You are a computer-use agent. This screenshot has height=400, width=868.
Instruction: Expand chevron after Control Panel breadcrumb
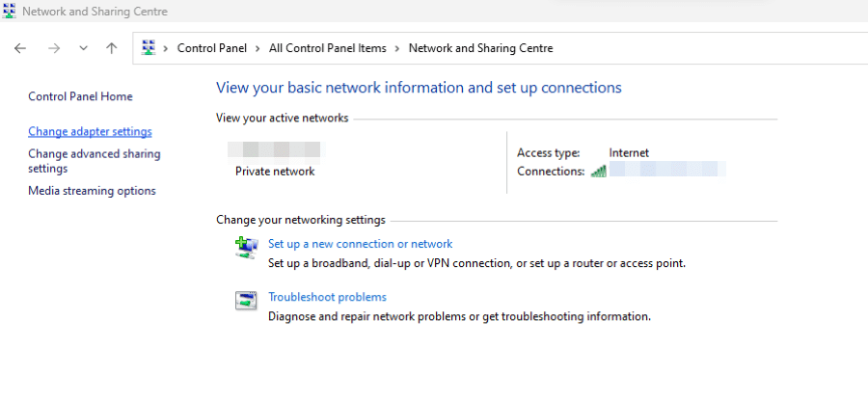(x=258, y=49)
